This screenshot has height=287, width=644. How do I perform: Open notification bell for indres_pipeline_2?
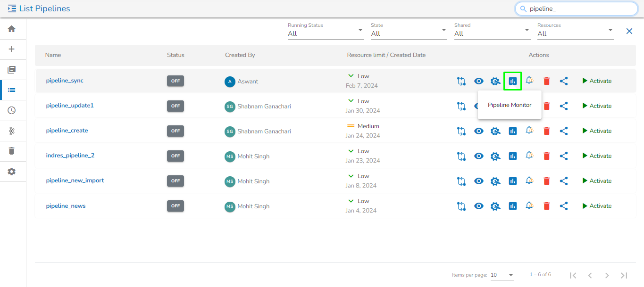coord(529,156)
